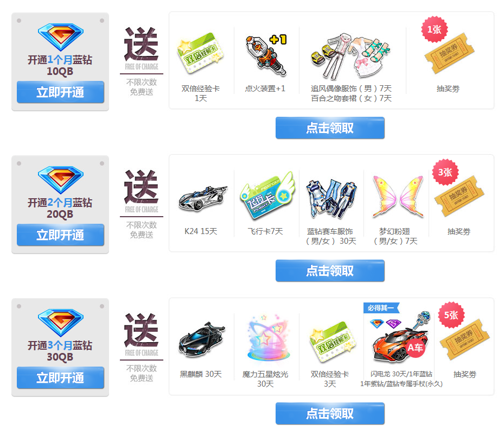Select the 点火装置+1 ignition device icon

tap(266, 55)
